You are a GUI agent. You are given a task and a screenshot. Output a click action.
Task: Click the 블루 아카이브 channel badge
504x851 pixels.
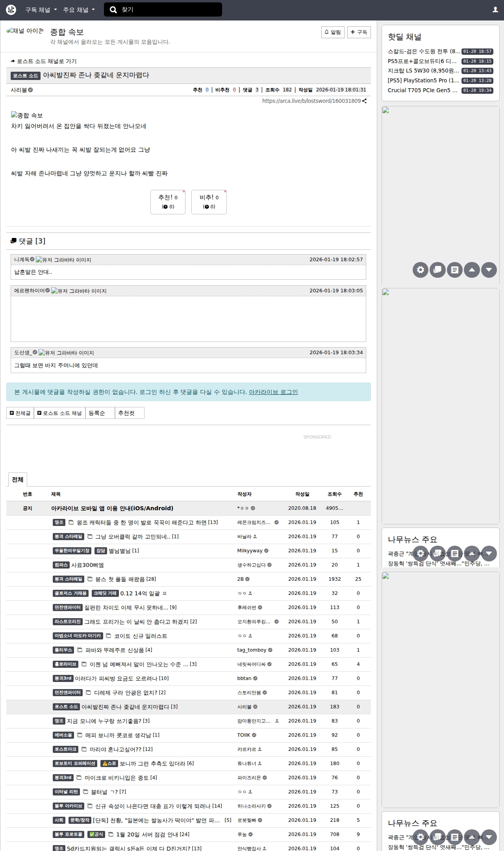click(69, 806)
